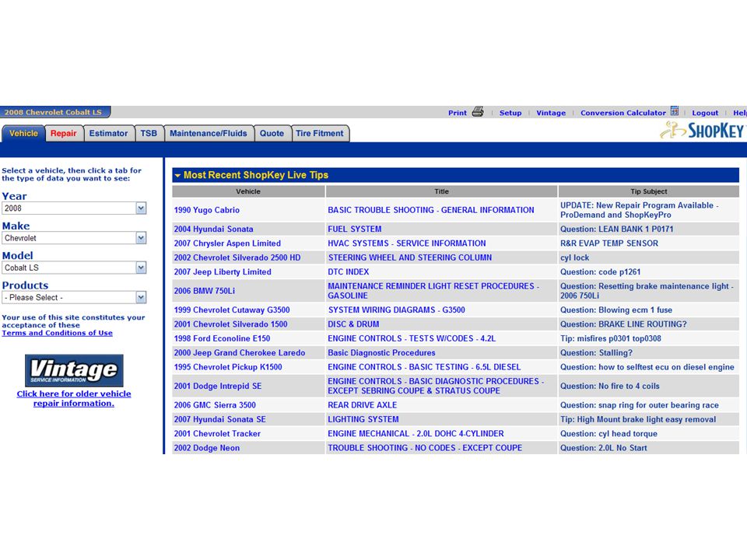Go to the Quote tab
Image resolution: width=747 pixels, height=560 pixels.
pyautogui.click(x=272, y=133)
